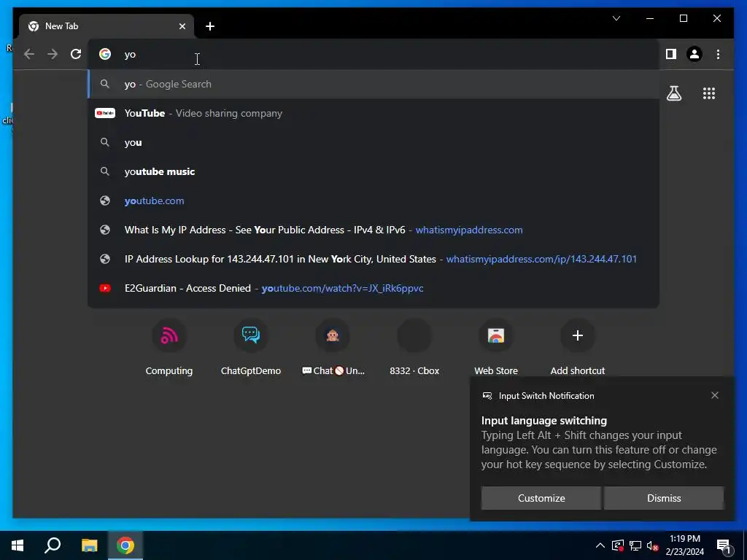Close the Input Switch Notification
747x560 pixels.
tap(715, 395)
